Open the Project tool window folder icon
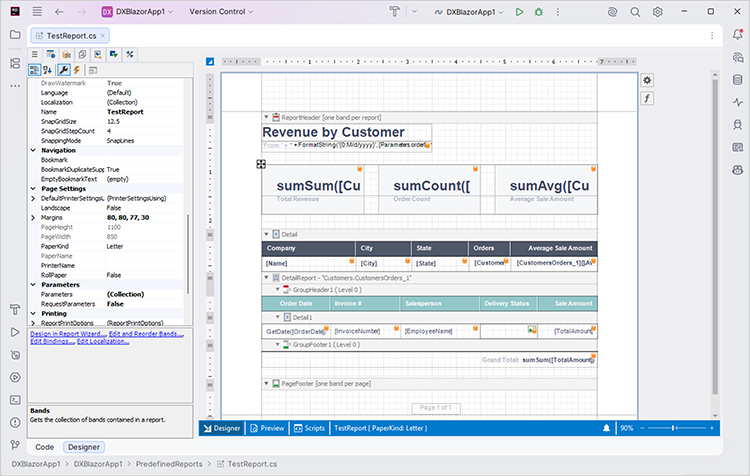The image size is (750, 476). [15, 35]
